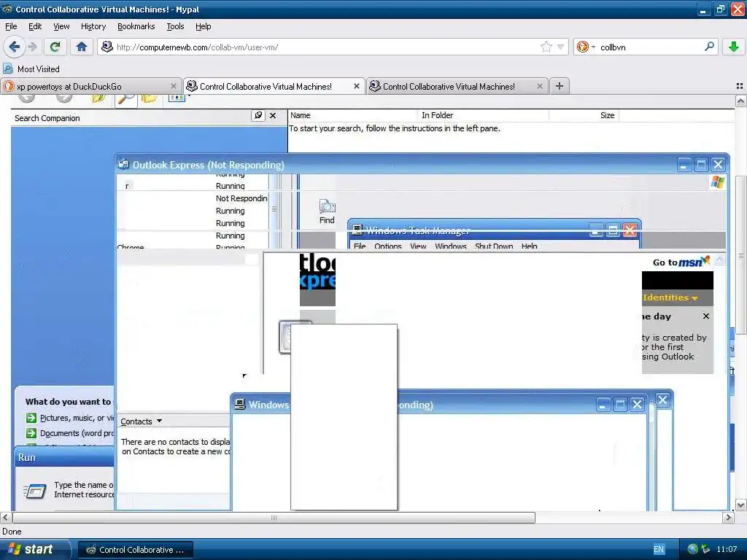Open downloads with green arrow icon

[x=734, y=47]
